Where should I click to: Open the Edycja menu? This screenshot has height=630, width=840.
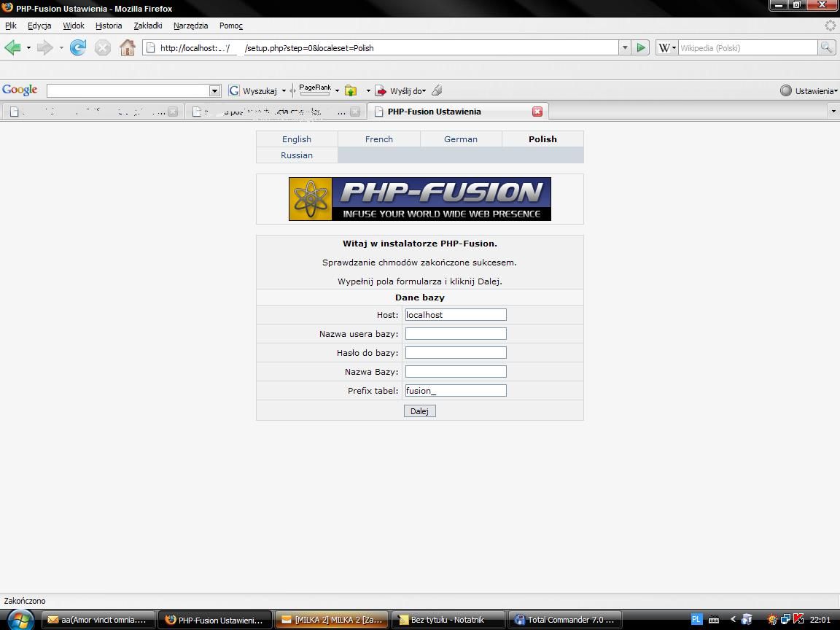[39, 26]
